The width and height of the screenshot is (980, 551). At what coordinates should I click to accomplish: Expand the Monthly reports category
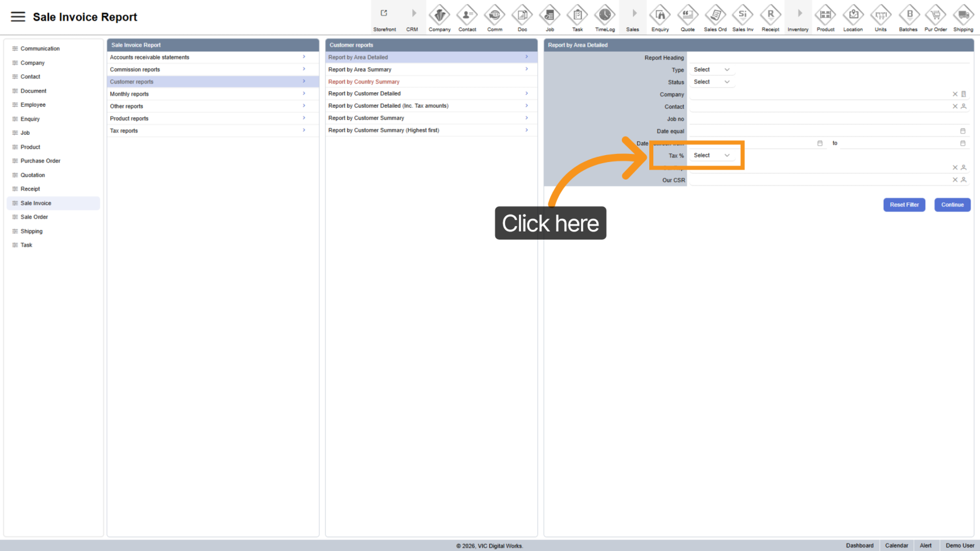coord(212,94)
